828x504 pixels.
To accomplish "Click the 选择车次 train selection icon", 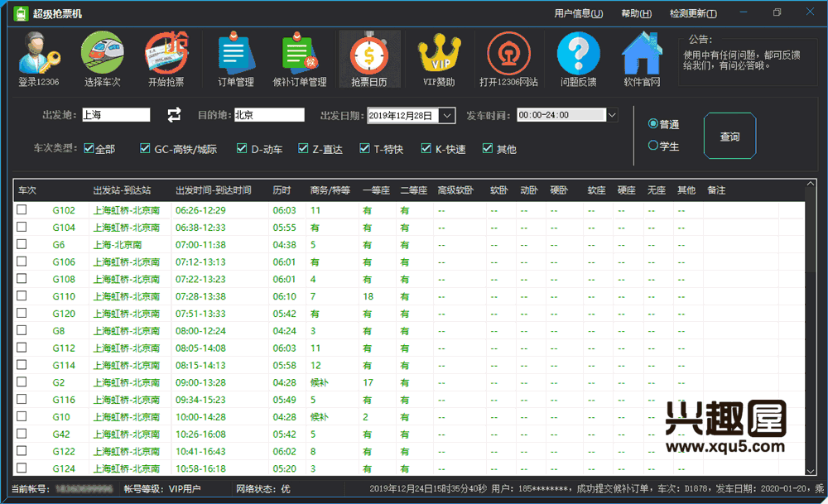I will (x=102, y=58).
